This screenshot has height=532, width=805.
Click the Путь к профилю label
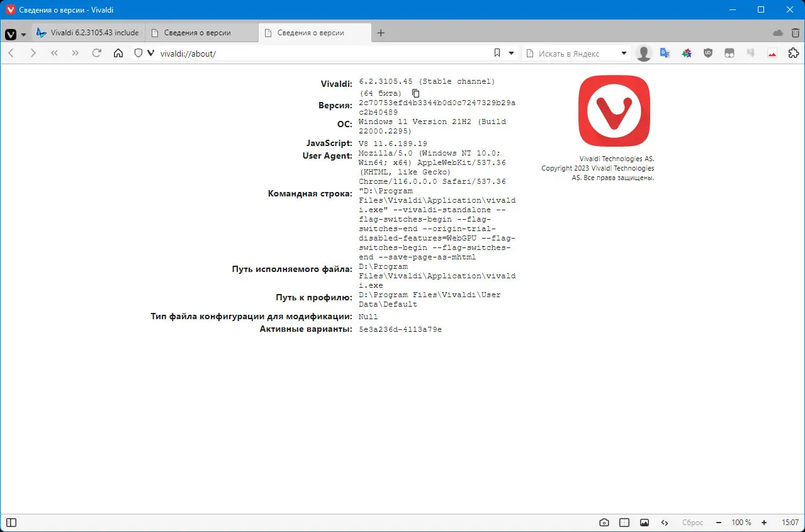pyautogui.click(x=314, y=297)
